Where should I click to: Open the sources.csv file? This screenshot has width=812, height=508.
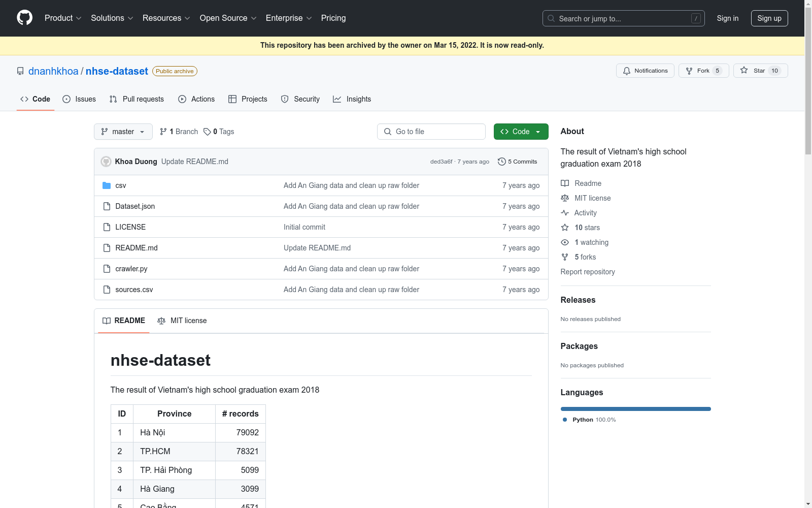(x=134, y=290)
